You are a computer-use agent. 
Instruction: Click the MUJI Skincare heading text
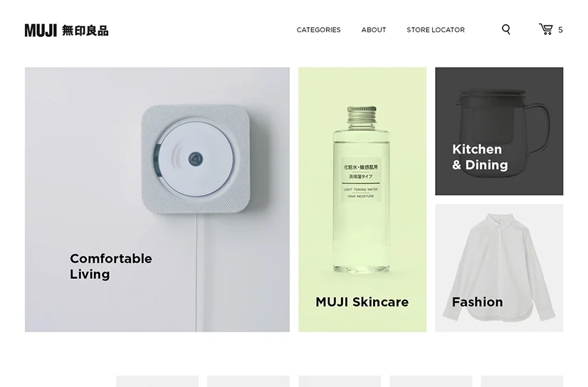click(362, 302)
